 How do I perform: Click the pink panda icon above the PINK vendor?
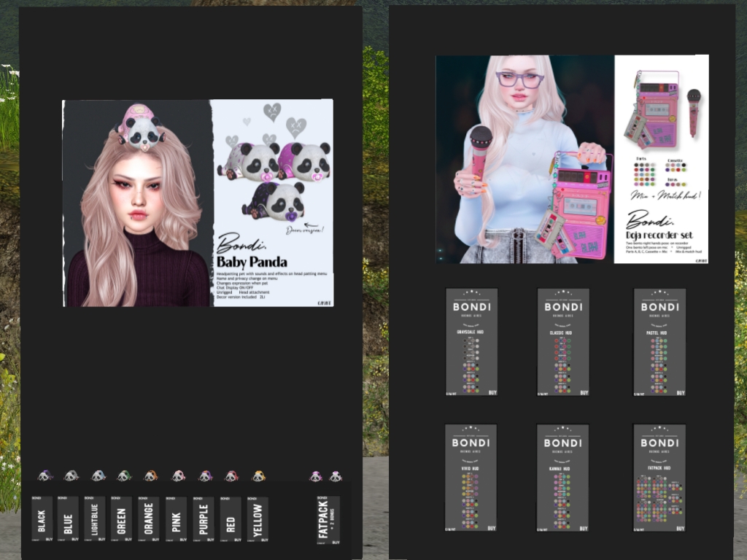coord(178,476)
